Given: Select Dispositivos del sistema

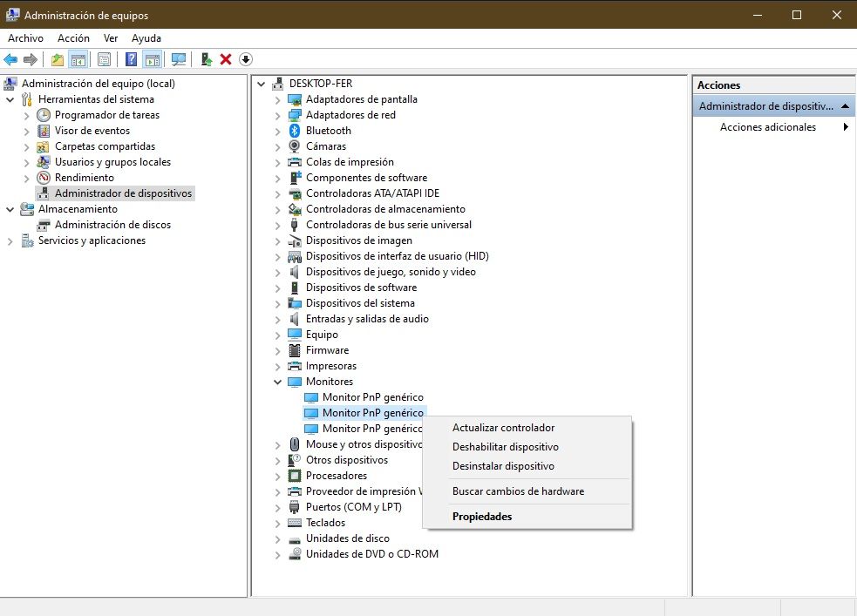Looking at the screenshot, I should point(360,303).
